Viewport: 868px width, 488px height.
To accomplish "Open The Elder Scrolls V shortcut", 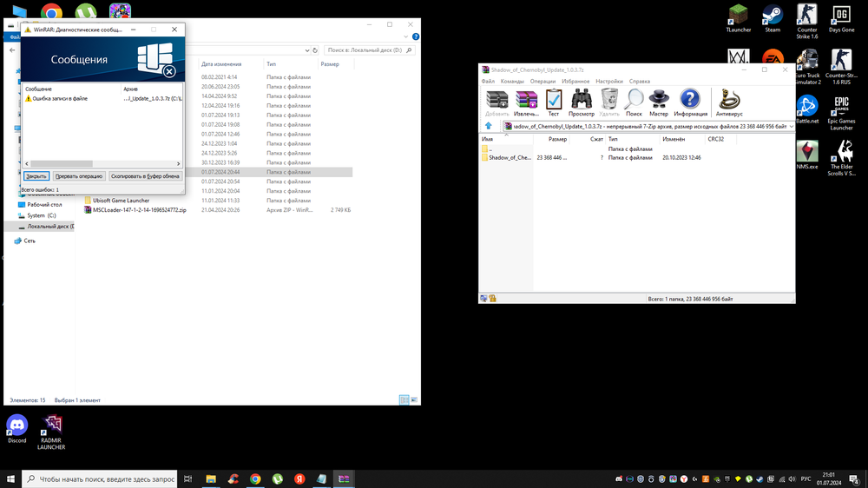I will click(841, 158).
